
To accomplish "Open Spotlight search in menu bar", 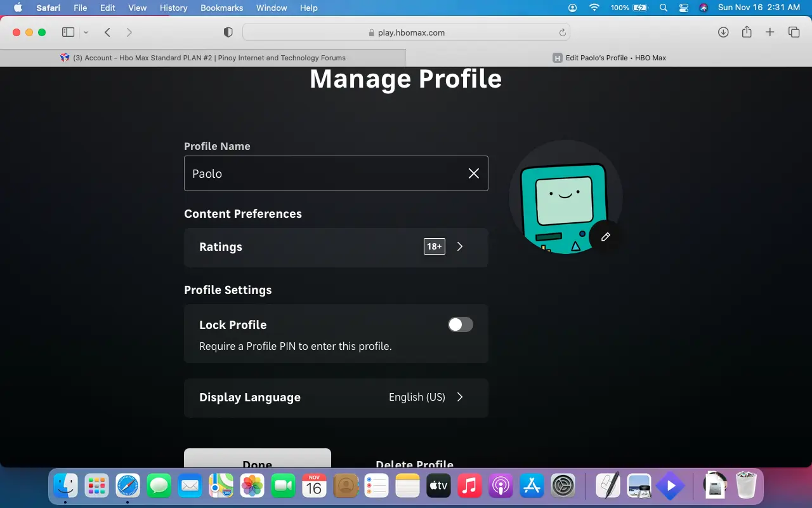I will tap(664, 8).
